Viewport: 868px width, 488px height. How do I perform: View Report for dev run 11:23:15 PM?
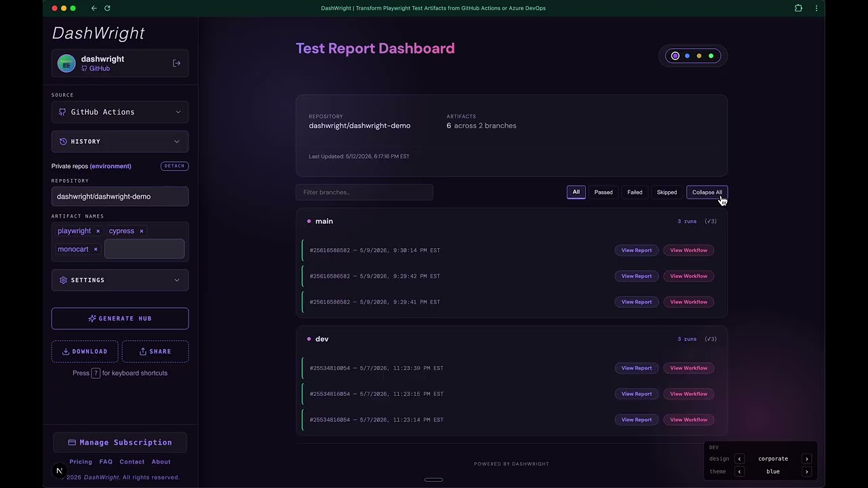coord(637,394)
